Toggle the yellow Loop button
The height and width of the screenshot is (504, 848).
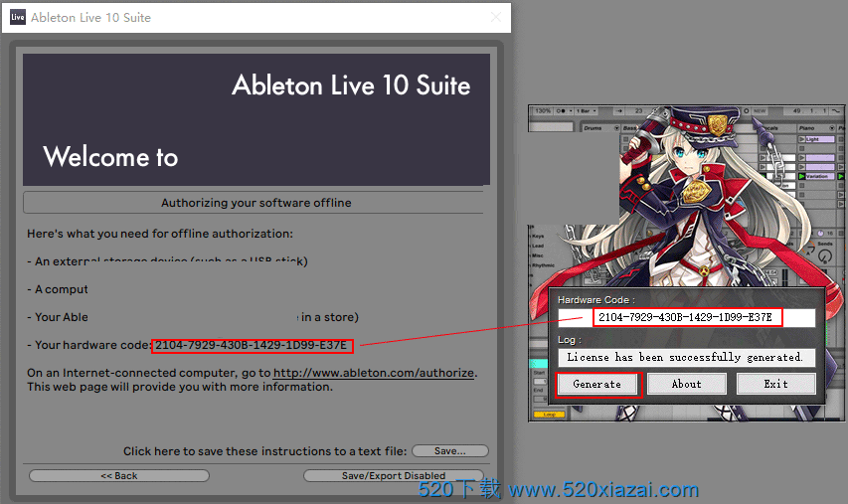[x=549, y=414]
